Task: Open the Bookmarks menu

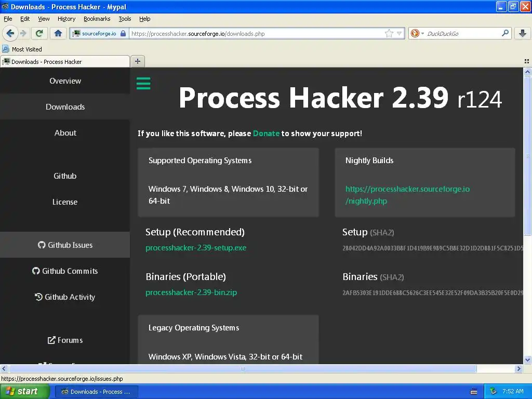Action: (97, 19)
